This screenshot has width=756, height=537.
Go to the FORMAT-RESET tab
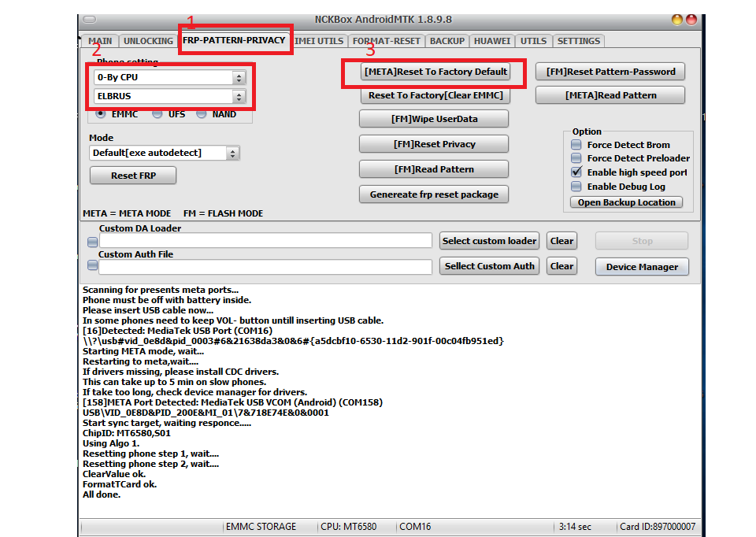(x=386, y=41)
